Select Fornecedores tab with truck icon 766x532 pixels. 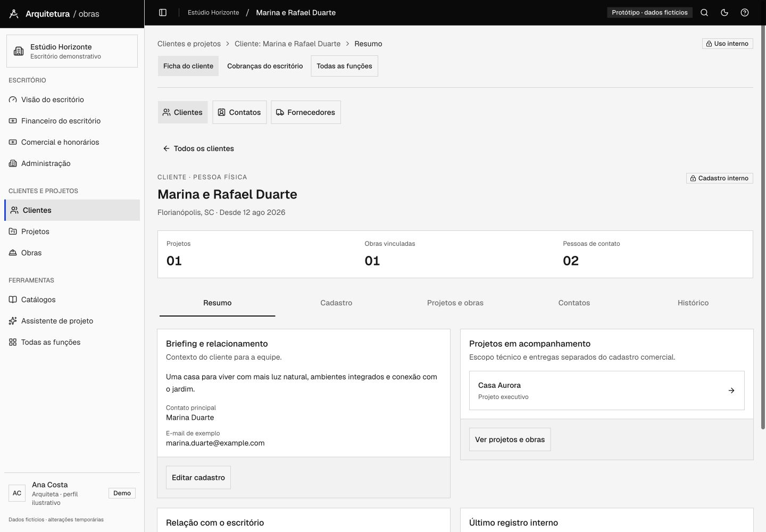pos(306,112)
